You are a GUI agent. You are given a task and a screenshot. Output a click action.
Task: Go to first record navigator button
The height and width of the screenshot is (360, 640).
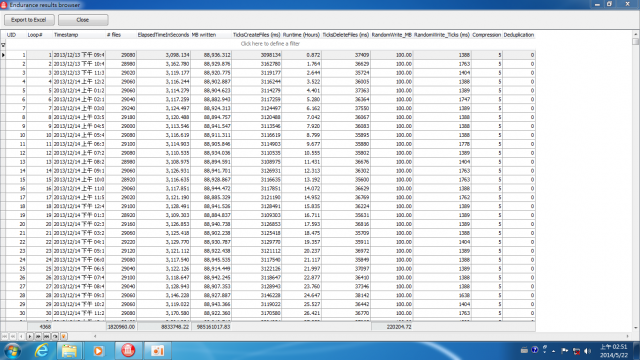tap(4, 336)
